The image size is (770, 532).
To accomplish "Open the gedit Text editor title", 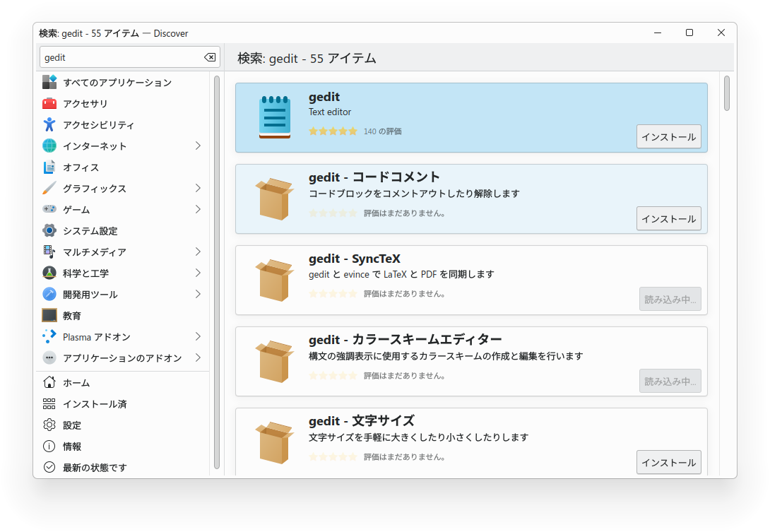I will point(324,97).
